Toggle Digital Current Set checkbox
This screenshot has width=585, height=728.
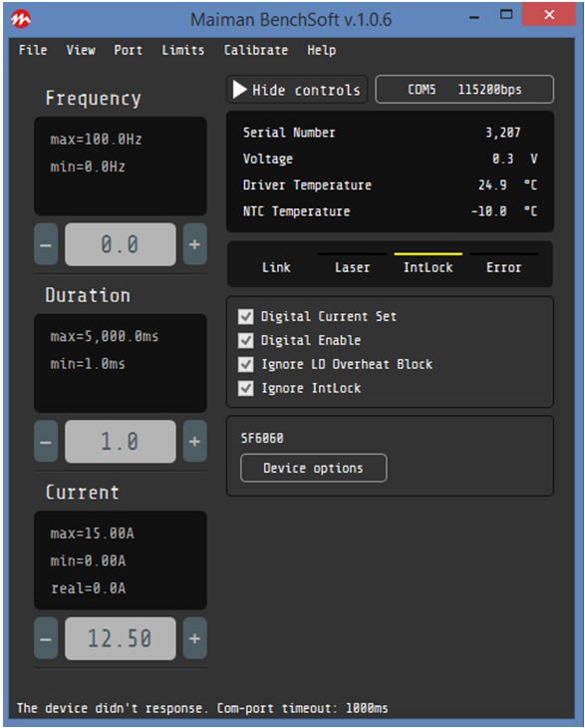pos(246,317)
